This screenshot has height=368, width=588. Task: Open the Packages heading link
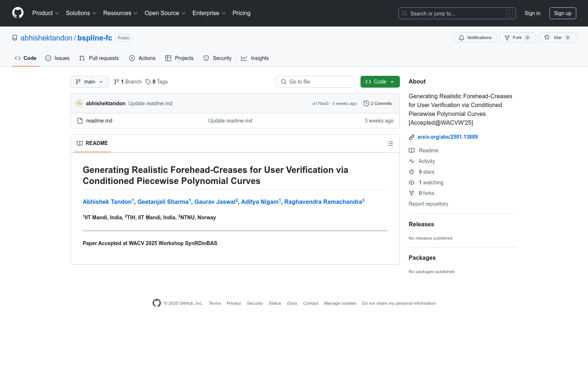tap(422, 258)
